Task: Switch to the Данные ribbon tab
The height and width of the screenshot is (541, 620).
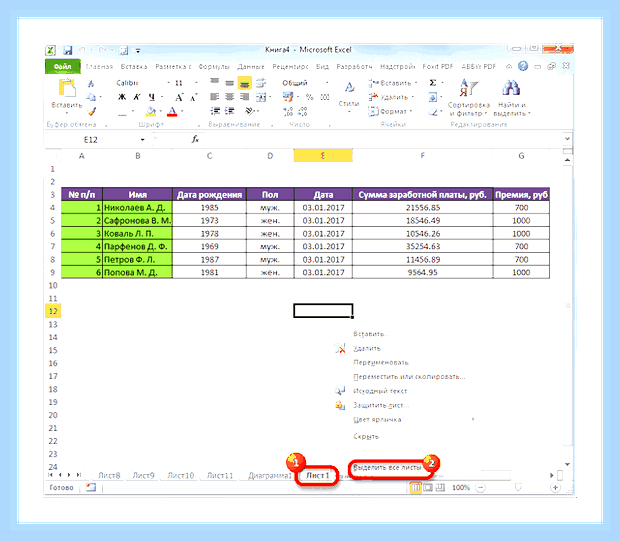Action: point(251,66)
